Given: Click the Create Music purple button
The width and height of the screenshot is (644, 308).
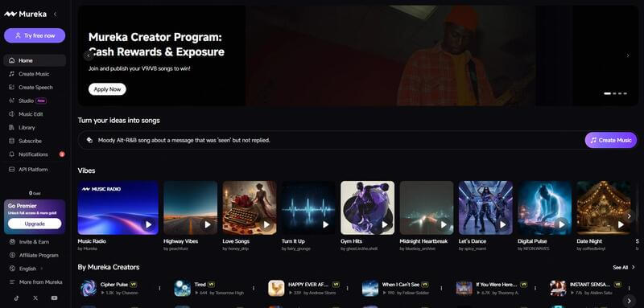Looking at the screenshot, I should click(x=611, y=140).
